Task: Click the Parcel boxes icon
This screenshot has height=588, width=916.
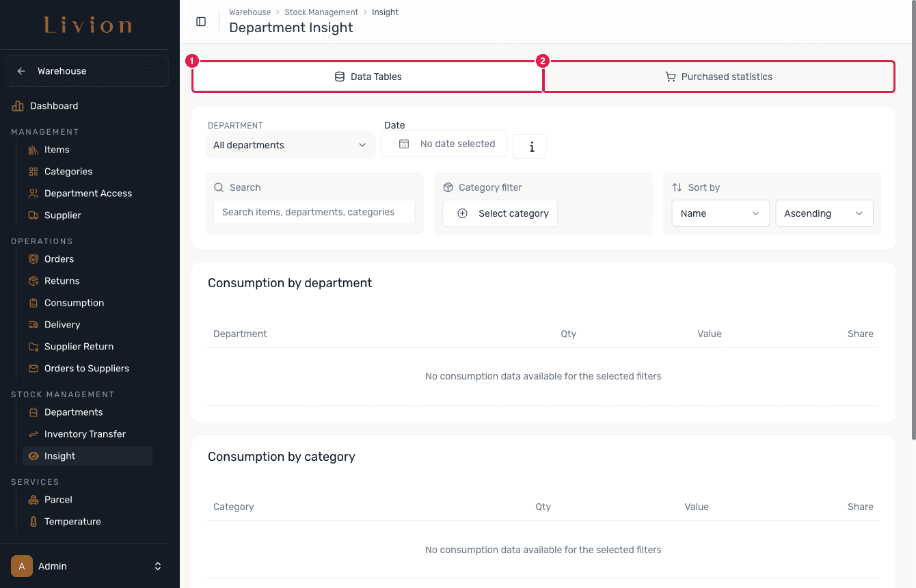Action: click(33, 500)
